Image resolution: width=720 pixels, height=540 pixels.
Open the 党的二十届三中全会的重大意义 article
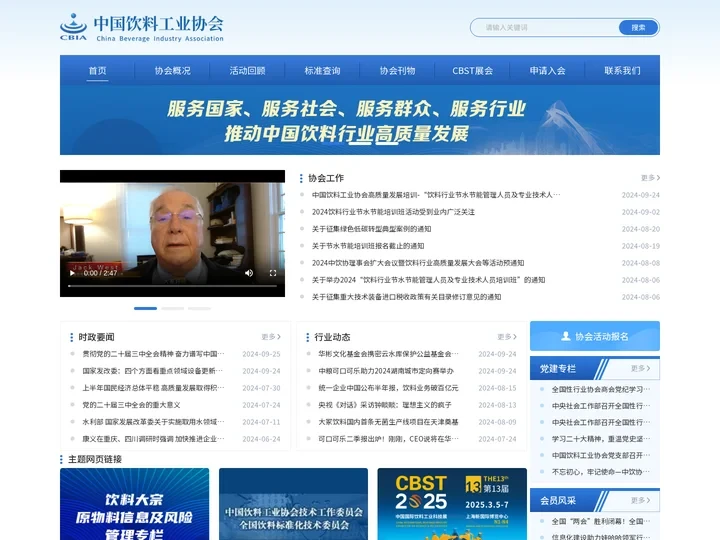(131, 405)
